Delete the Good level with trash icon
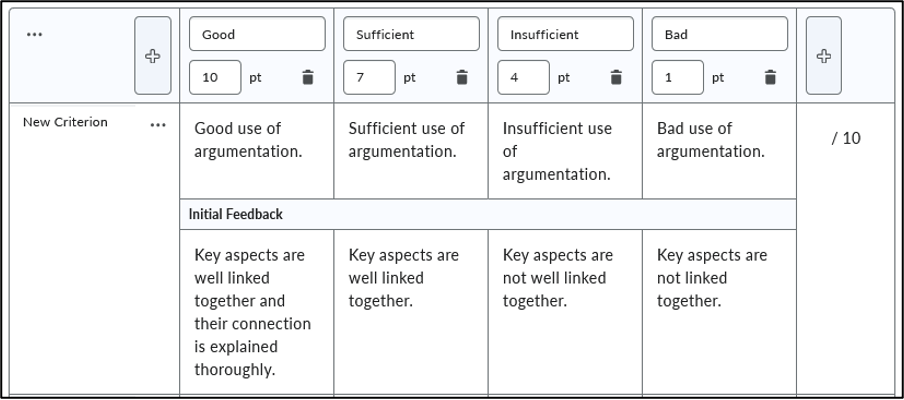Screen dimensions: 904x400 click(x=308, y=77)
